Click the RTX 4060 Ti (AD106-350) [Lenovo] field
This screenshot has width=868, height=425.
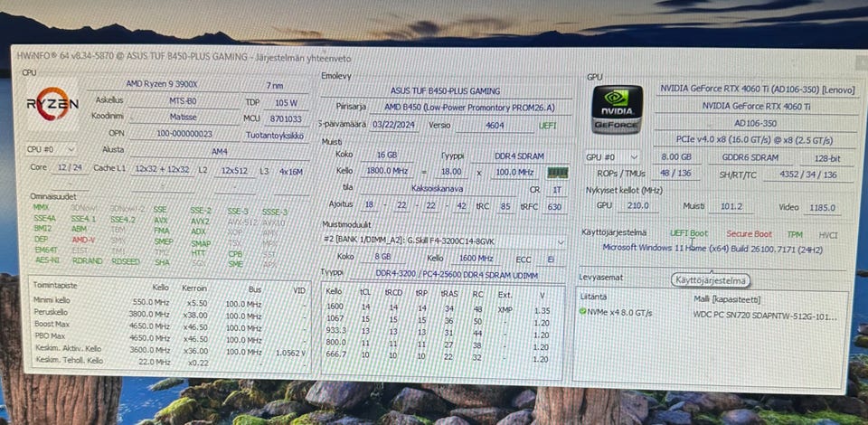(757, 90)
